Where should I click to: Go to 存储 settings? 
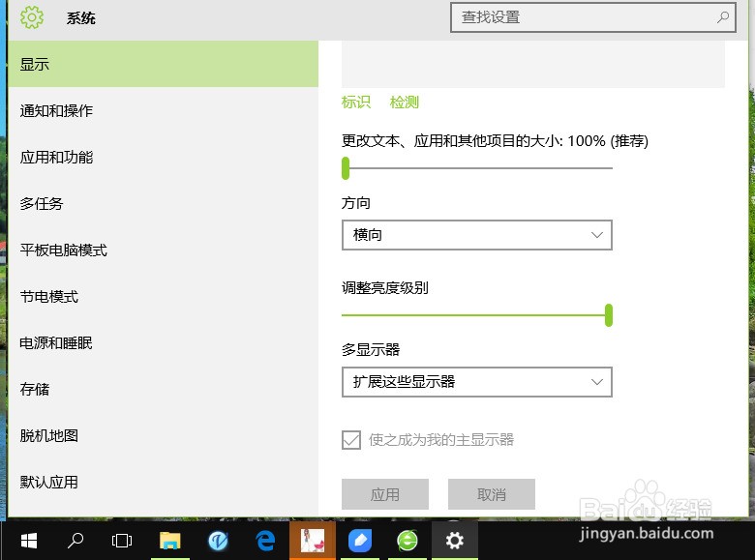(x=164, y=389)
